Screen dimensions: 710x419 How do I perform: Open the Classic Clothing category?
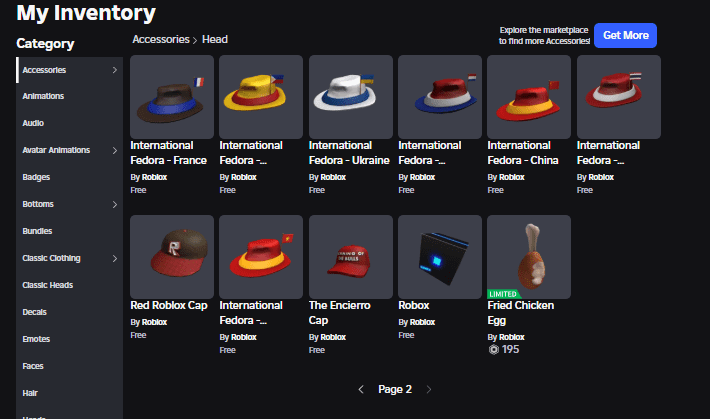click(70, 258)
